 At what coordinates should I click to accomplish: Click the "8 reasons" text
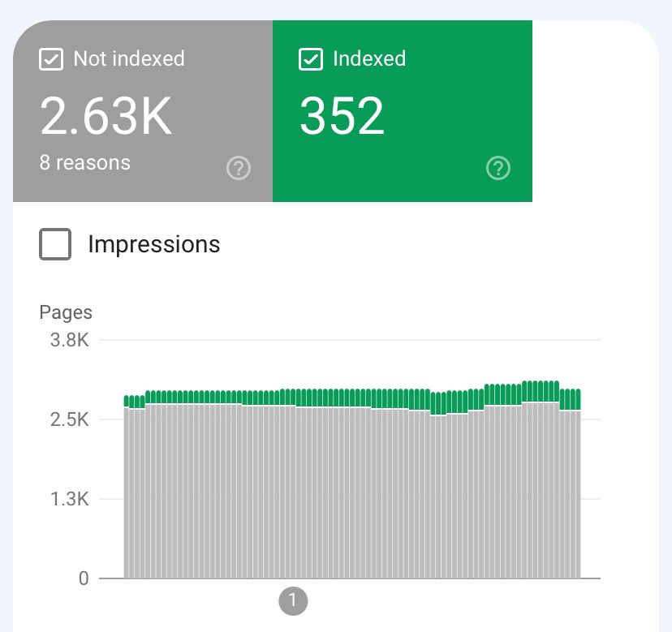tap(85, 162)
